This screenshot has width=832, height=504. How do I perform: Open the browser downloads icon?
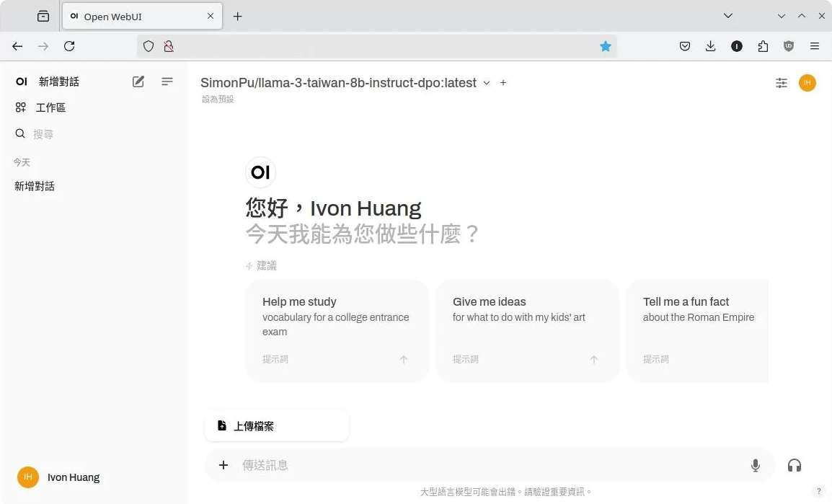coord(710,46)
